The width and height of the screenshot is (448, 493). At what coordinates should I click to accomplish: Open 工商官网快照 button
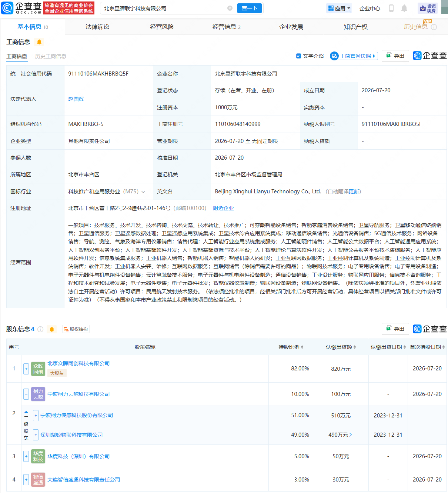click(x=354, y=56)
